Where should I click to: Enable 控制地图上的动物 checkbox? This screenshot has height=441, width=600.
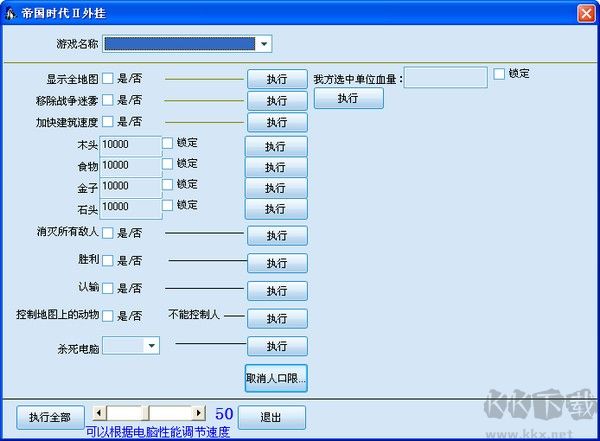(x=108, y=316)
